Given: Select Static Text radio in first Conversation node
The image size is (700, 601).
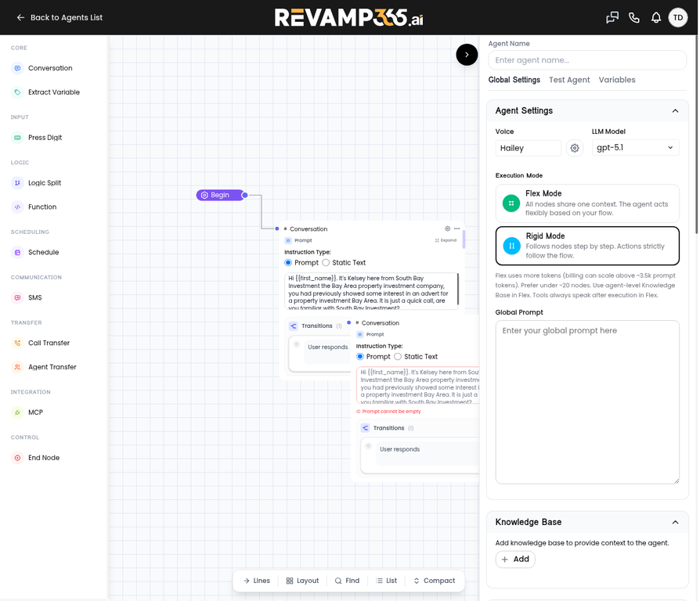Looking at the screenshot, I should coord(326,263).
